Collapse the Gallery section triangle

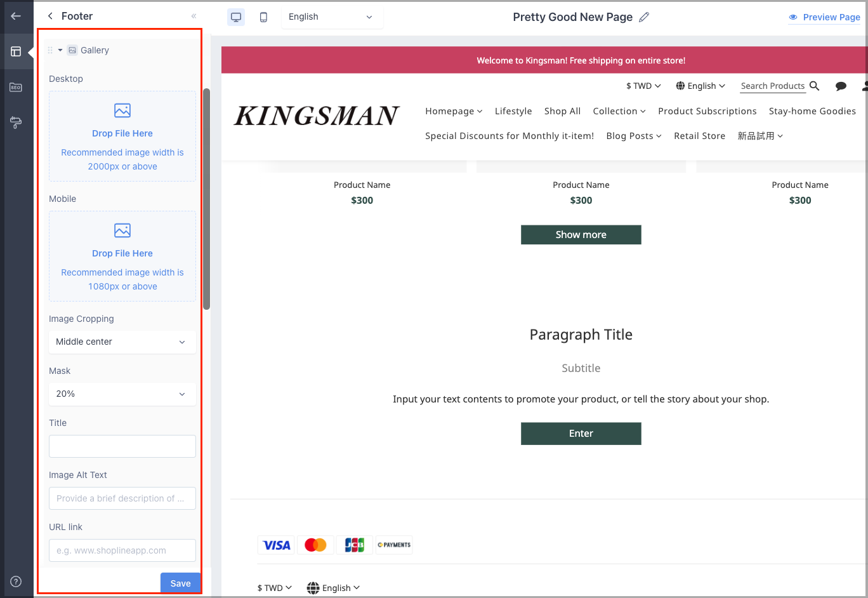60,50
